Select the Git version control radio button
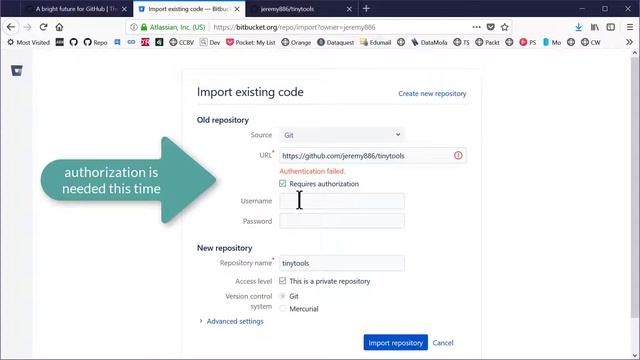This screenshot has height=360, width=640. tap(282, 296)
